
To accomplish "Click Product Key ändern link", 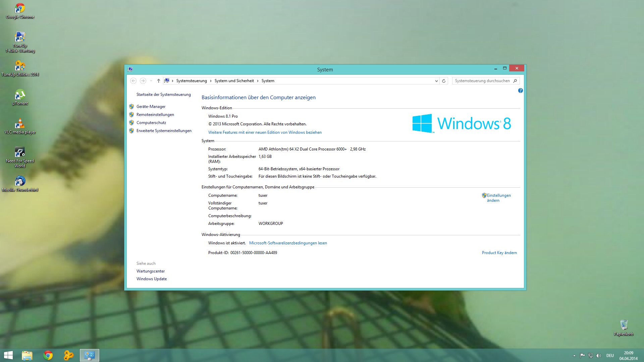I will [499, 253].
